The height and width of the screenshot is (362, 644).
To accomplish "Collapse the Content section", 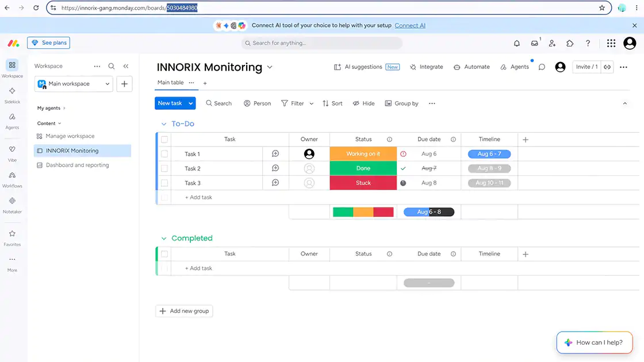I will [x=49, y=123].
